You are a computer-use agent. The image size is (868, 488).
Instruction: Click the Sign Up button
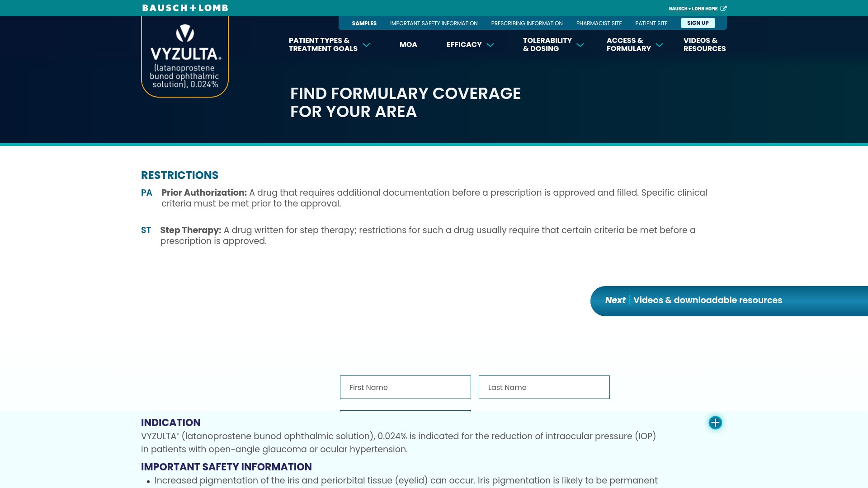[x=698, y=23]
